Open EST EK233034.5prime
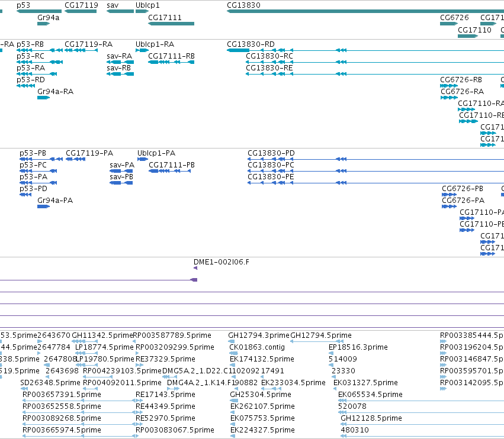The width and height of the screenshot is (504, 439). click(294, 383)
